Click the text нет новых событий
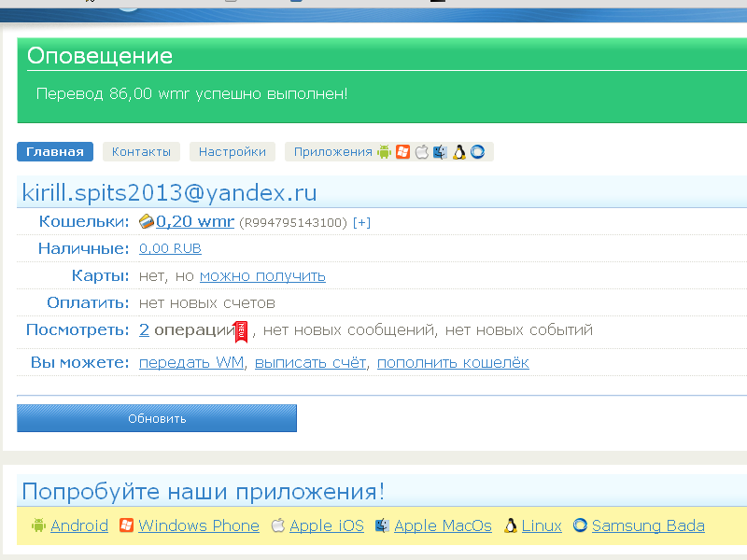The image size is (747, 560). click(x=519, y=330)
